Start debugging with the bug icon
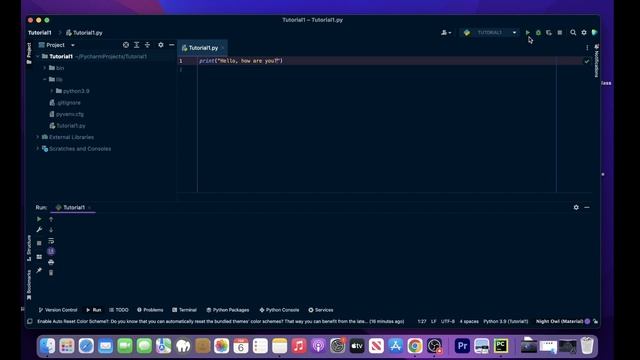The height and width of the screenshot is (360, 640). coord(538,33)
